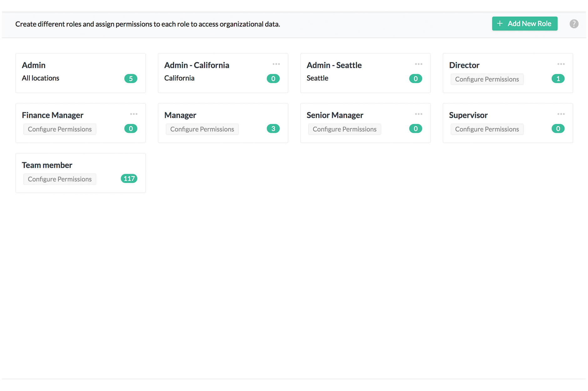Open the ellipsis menu on Admin - California card
This screenshot has height=391, width=588.
tap(276, 64)
